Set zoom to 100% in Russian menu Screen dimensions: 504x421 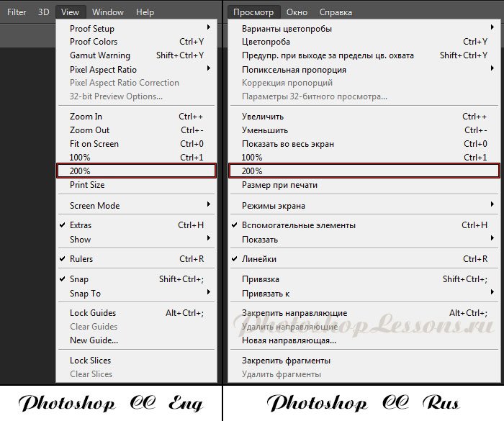[364, 157]
